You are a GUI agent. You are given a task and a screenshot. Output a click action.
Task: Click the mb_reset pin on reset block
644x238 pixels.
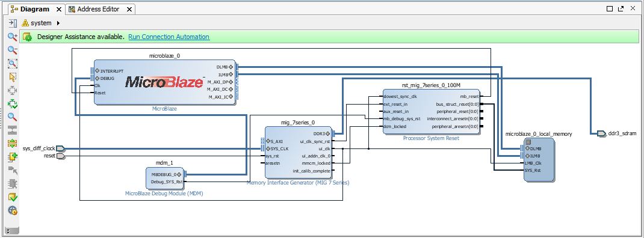coord(469,96)
